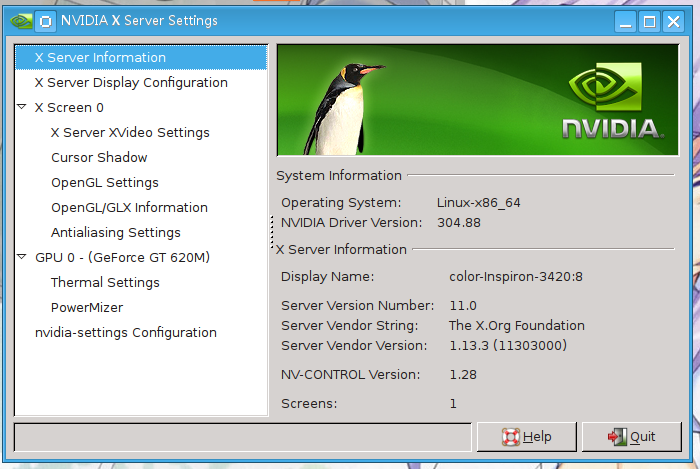Collapse the X Screen 0 tree node
700x469 pixels.
tap(21, 107)
